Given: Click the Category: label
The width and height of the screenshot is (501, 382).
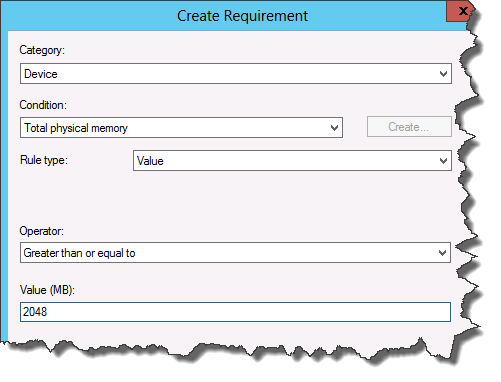Looking at the screenshot, I should [x=42, y=50].
